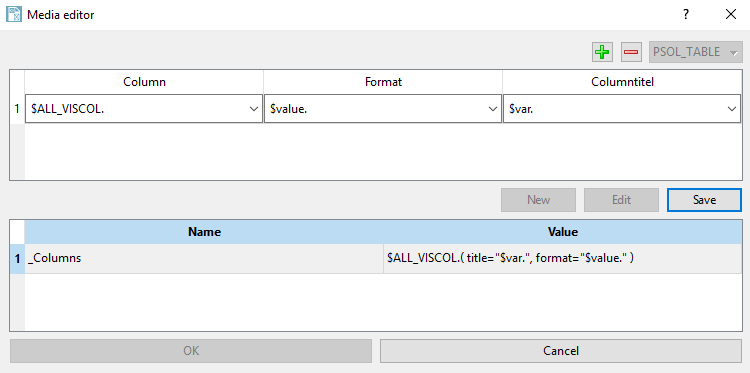The image size is (750, 373).
Task: Click the Name column header
Action: click(204, 232)
